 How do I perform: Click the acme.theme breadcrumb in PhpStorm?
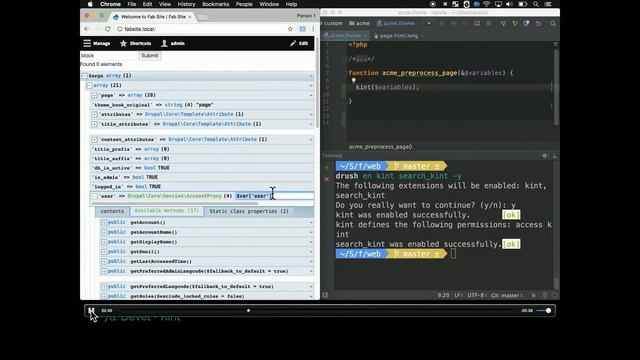point(395,23)
